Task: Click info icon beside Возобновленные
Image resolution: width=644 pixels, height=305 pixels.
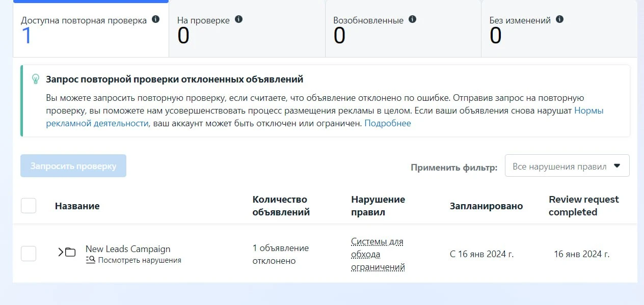Action: [x=413, y=19]
